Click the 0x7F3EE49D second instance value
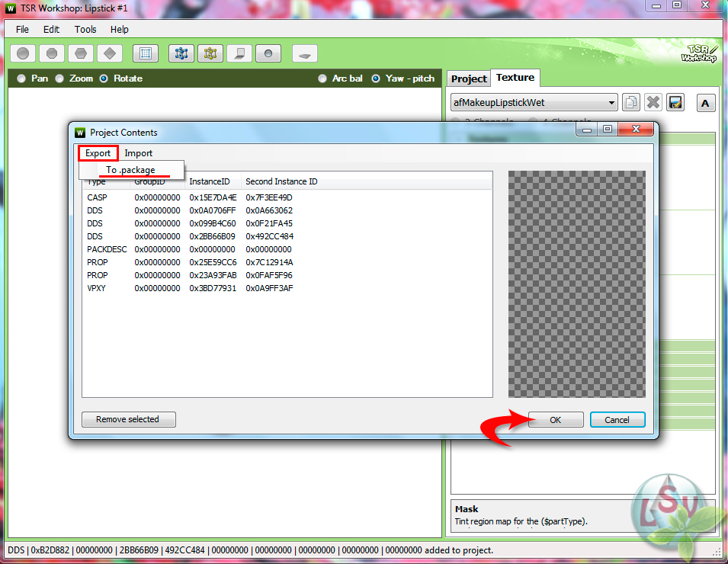Screen dimensions: 728x564 tap(269, 197)
